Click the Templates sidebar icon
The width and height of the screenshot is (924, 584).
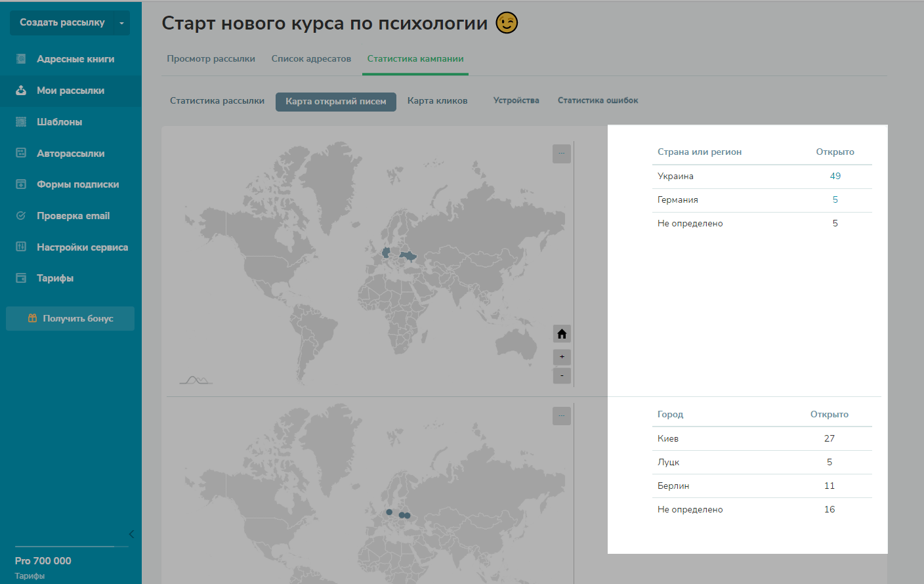tap(21, 122)
